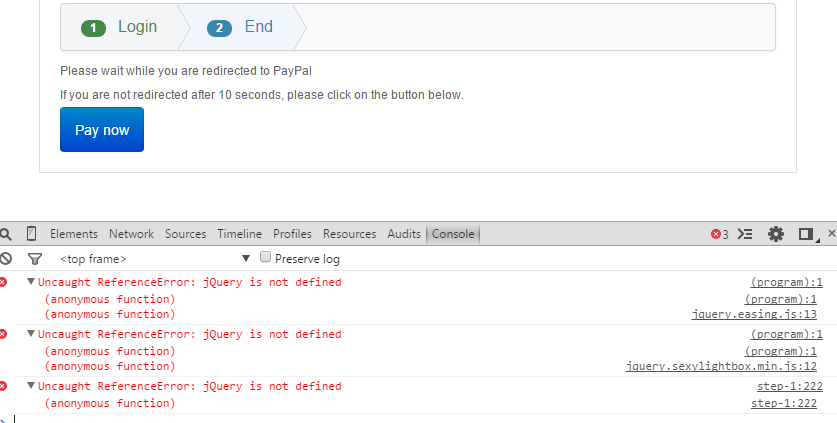Toggle the console drawer icon
The image size is (837, 423).
745,234
